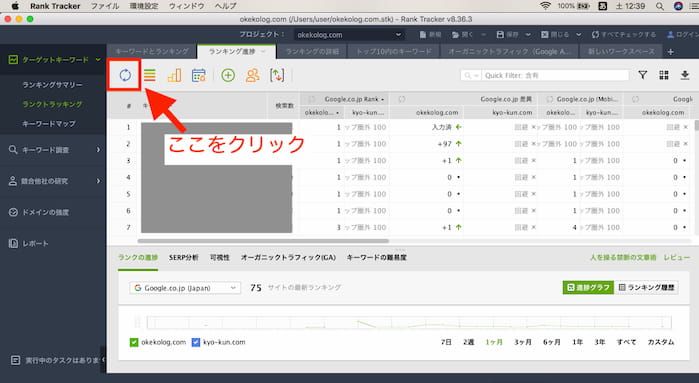Open ランキングサマリー in the sidebar
This screenshot has width=699, height=383.
click(x=52, y=85)
